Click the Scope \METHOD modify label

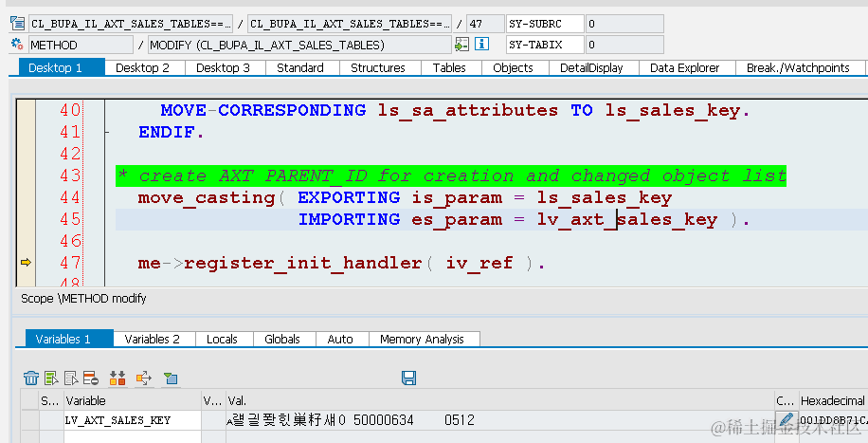click(x=83, y=298)
